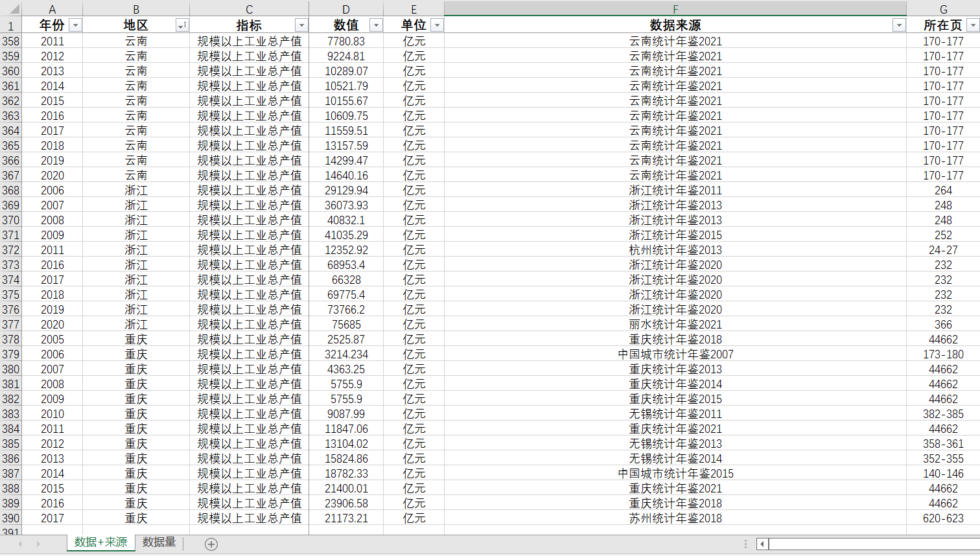Select row header 358

pyautogui.click(x=11, y=41)
